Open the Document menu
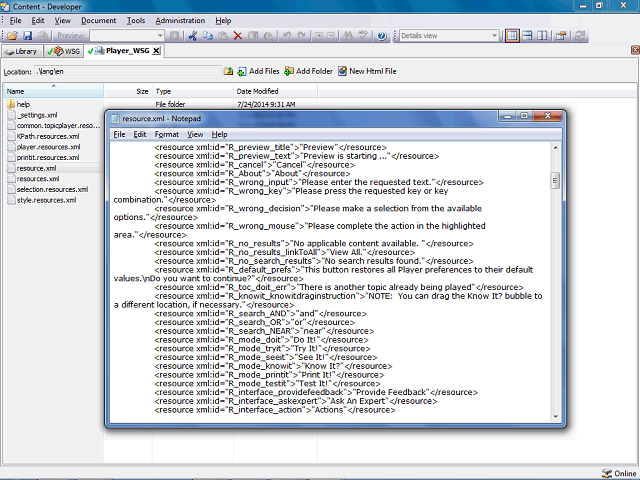The height and width of the screenshot is (480, 640). 98,20
